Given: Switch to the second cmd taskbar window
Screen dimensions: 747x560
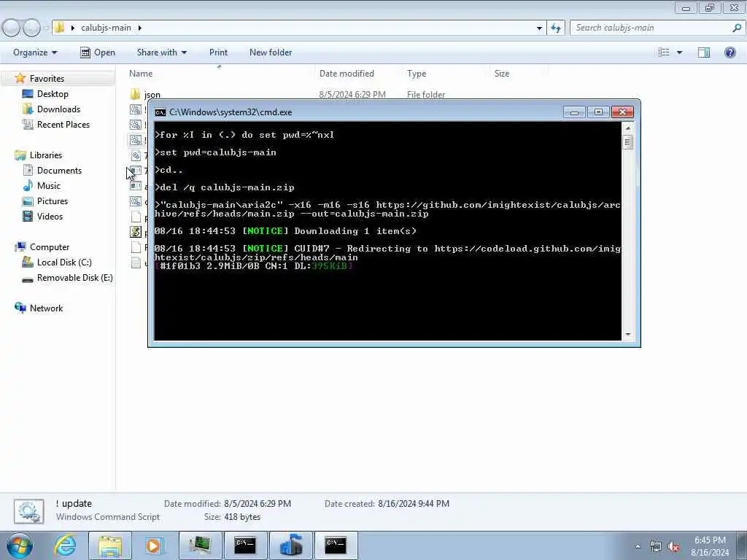Looking at the screenshot, I should [x=336, y=545].
